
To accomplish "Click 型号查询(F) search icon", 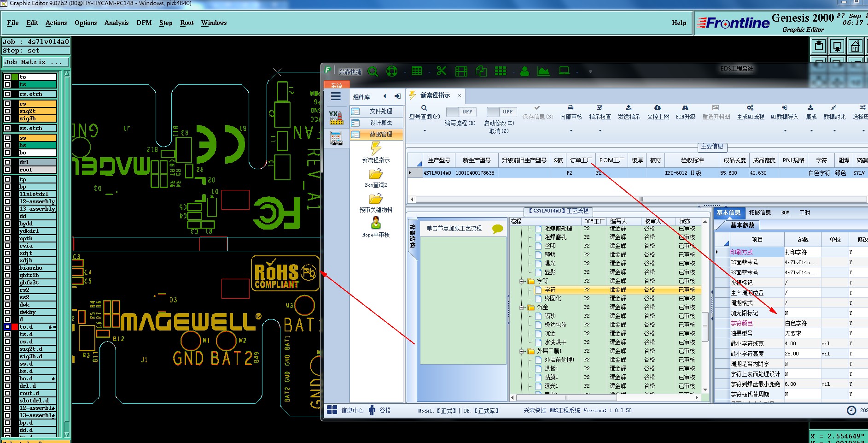I will click(424, 108).
